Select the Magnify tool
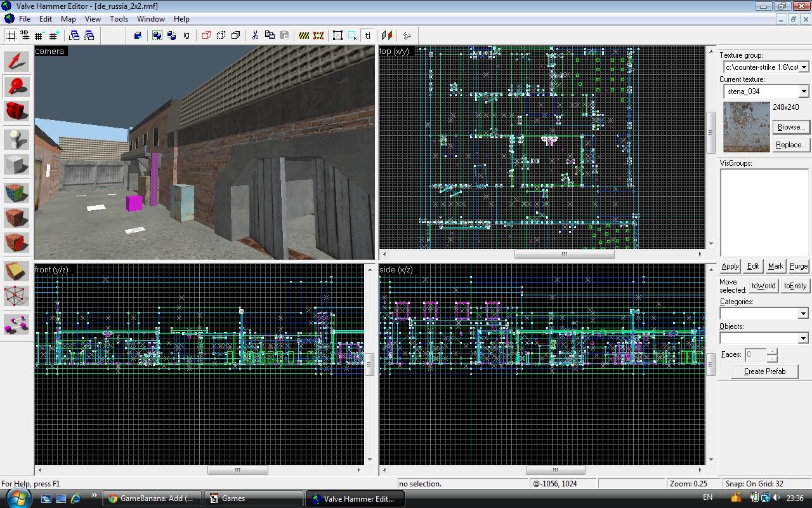This screenshot has height=508, width=812. pyautogui.click(x=16, y=86)
